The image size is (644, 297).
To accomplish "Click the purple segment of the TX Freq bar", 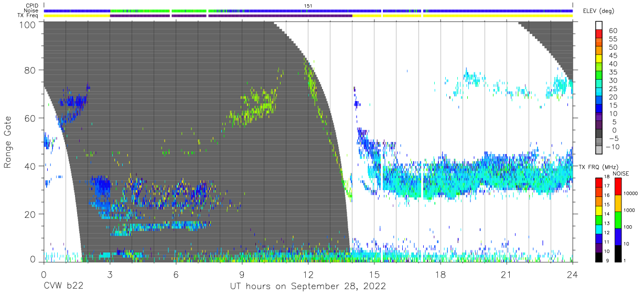I will pyautogui.click(x=231, y=15).
